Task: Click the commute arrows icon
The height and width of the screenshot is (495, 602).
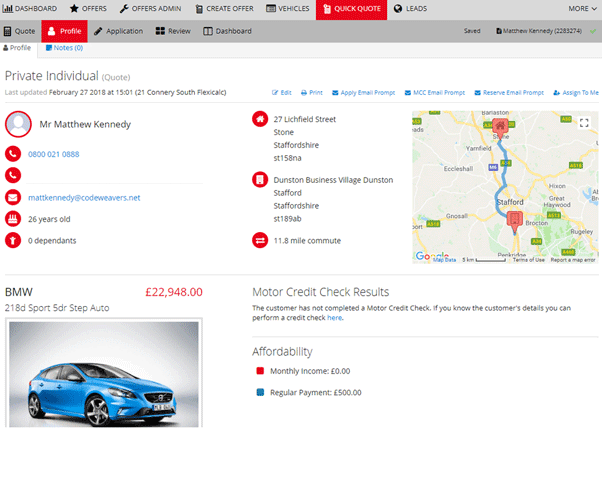Action: pyautogui.click(x=260, y=240)
